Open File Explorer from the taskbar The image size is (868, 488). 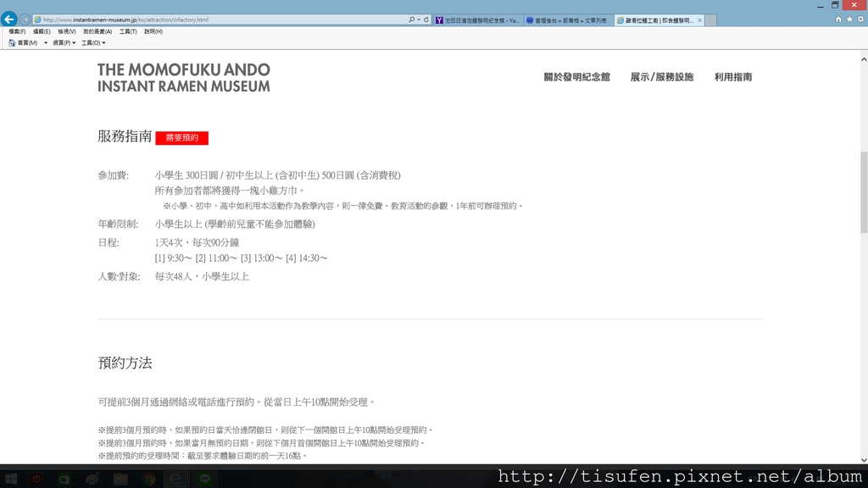[x=120, y=480]
